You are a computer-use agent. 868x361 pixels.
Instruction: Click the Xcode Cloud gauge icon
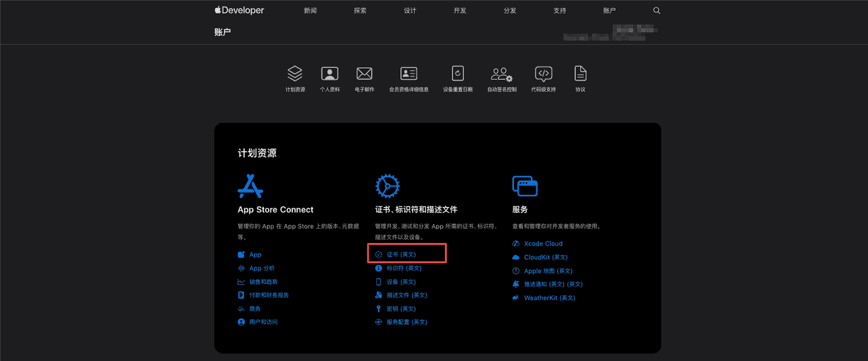pos(516,244)
